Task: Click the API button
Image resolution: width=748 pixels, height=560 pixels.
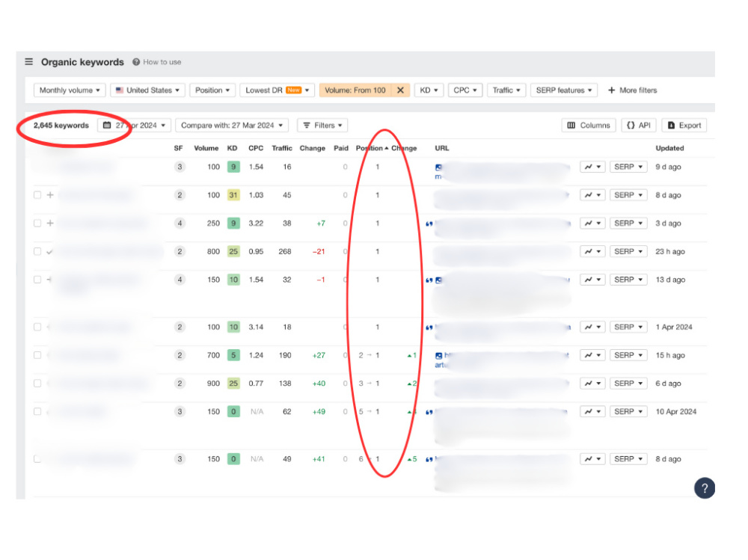Action: pos(639,126)
